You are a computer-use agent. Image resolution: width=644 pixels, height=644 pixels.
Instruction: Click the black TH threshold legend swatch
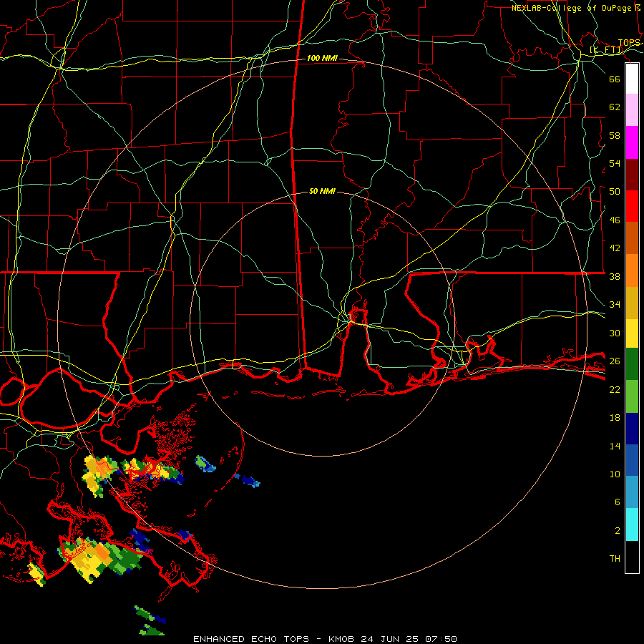[x=632, y=557]
